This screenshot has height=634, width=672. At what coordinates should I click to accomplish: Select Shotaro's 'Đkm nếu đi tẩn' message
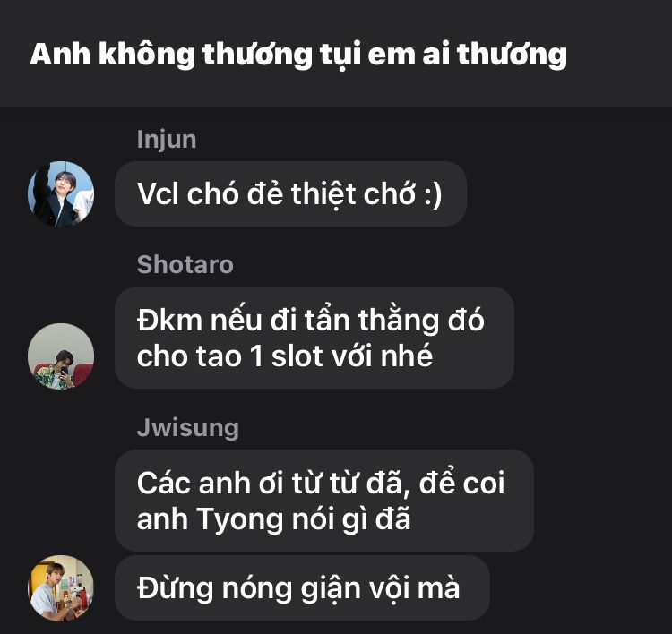point(314,338)
